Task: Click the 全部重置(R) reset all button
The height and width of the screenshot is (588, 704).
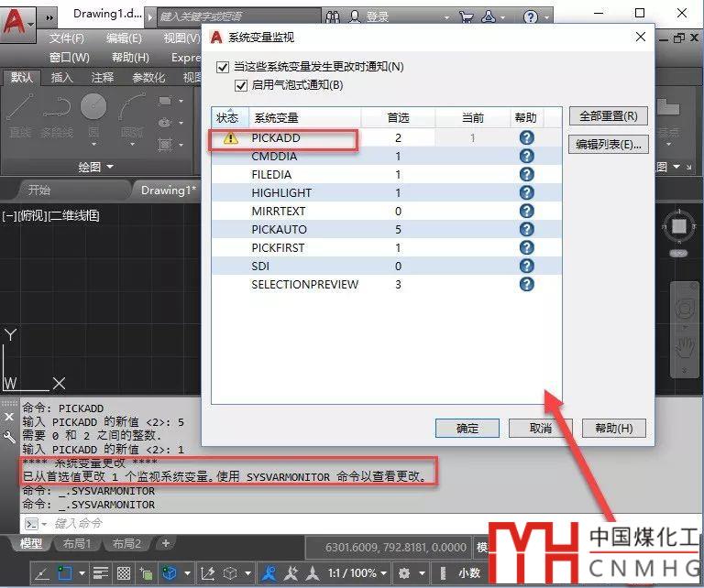Action: 609,116
